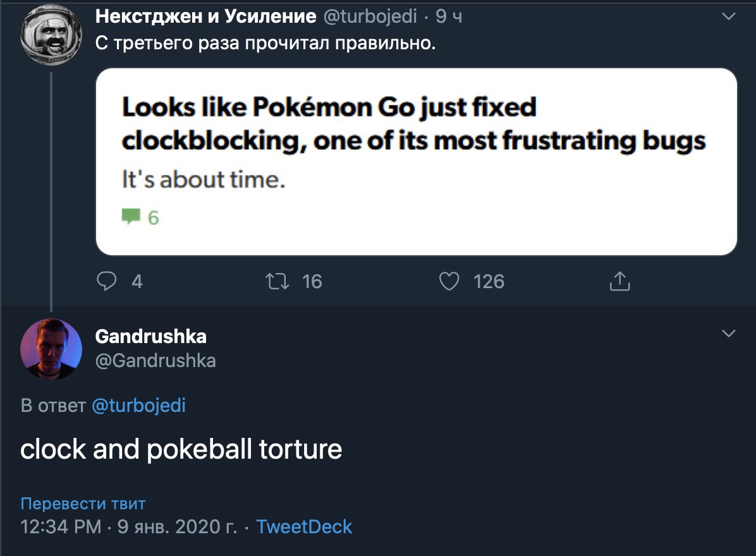This screenshot has height=556, width=756.
Task: Click the 'Некстджен и Усиление' display name
Action: click(x=205, y=17)
